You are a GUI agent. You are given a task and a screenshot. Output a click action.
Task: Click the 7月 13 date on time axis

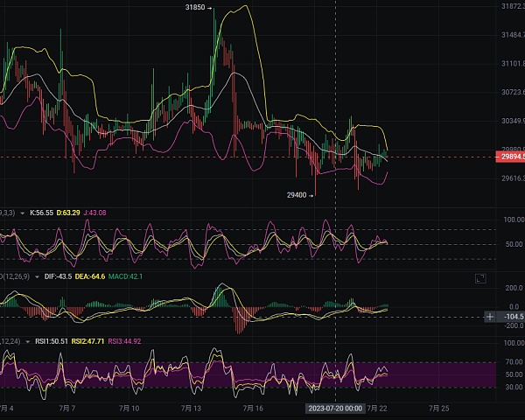pyautogui.click(x=192, y=409)
